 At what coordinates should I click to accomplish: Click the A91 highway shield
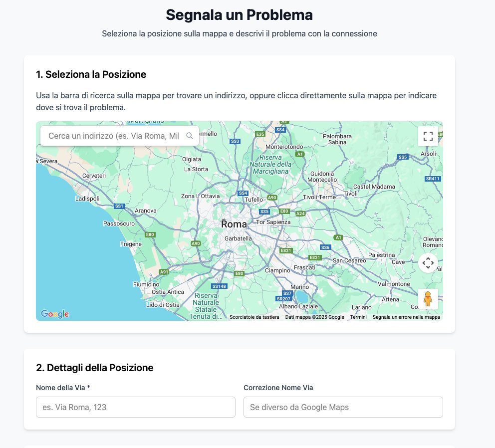(164, 272)
